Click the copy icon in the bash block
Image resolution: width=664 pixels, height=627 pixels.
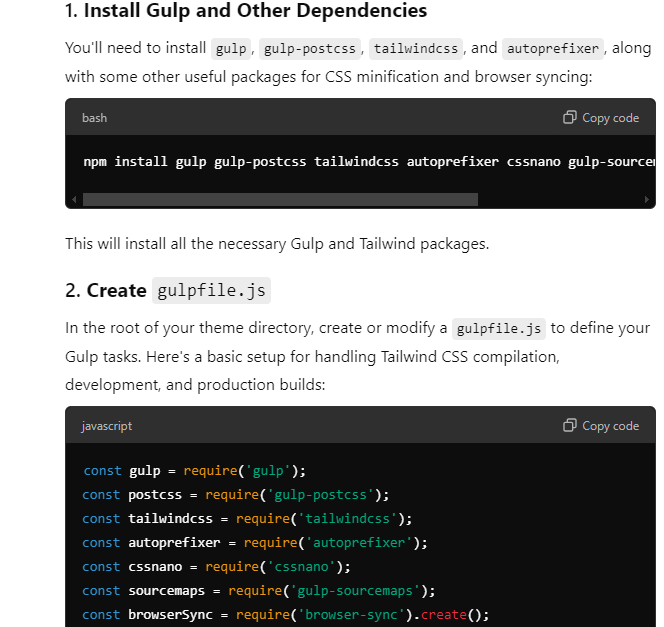570,118
